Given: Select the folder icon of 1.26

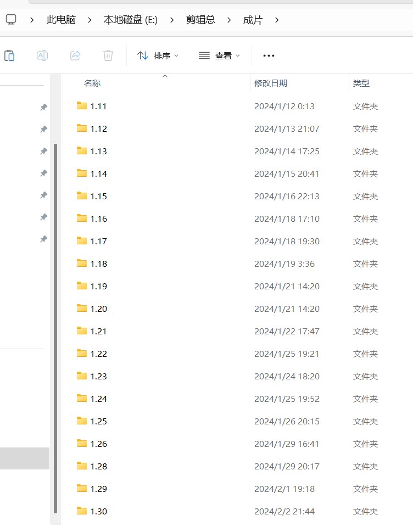Looking at the screenshot, I should (81, 443).
